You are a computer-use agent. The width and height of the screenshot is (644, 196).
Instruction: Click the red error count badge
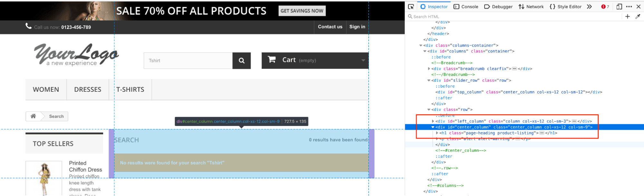pos(605,7)
